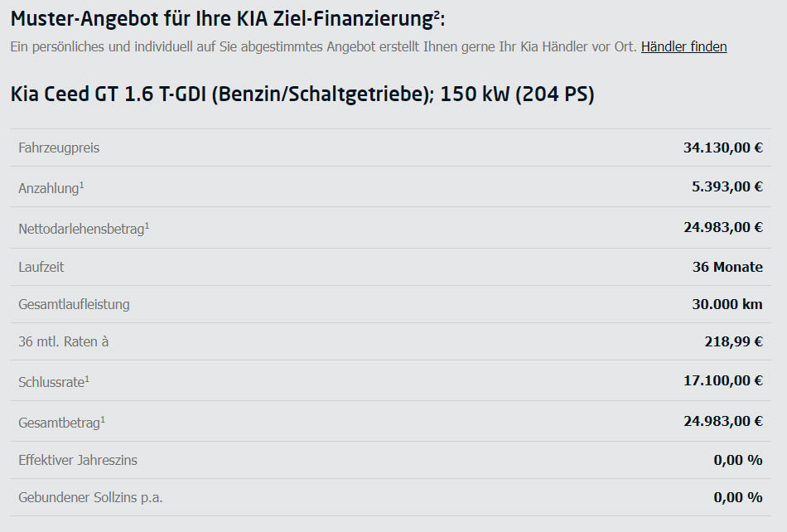Screen dimensions: 787x532
Task: Click the Effektiver Jahreszins label
Action: (78, 460)
